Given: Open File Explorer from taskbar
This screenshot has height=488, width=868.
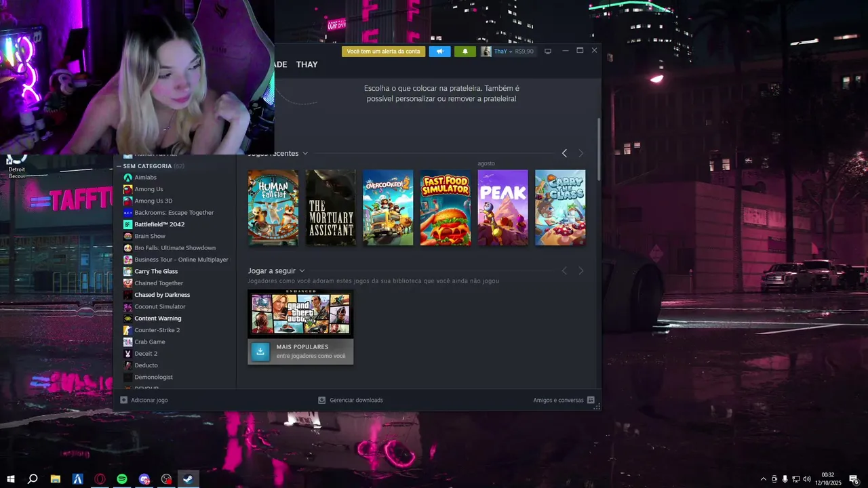Looking at the screenshot, I should click(56, 479).
